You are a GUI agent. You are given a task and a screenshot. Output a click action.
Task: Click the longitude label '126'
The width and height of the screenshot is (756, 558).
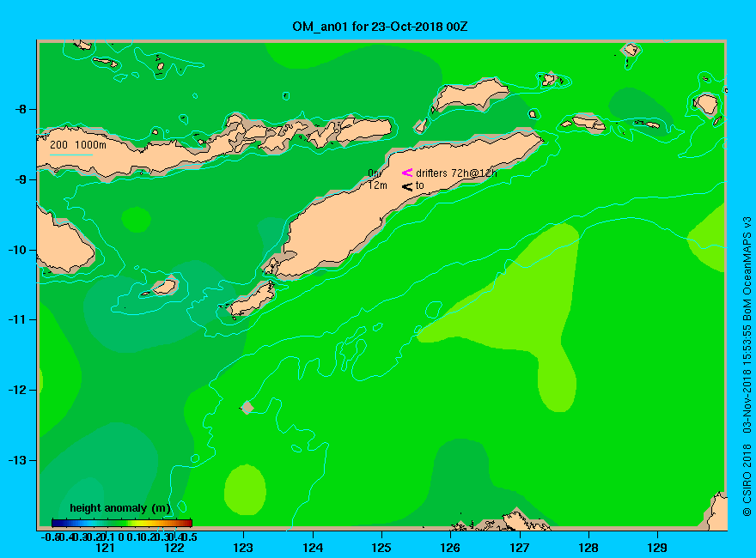[x=451, y=548]
